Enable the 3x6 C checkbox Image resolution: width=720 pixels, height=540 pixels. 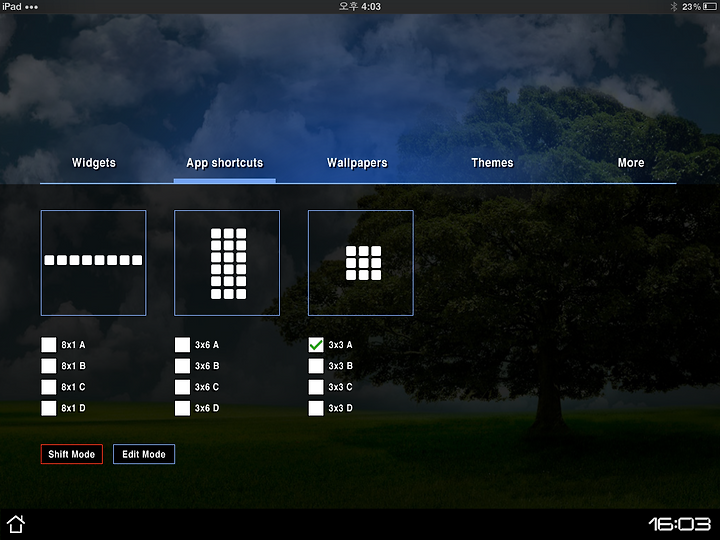pos(182,387)
